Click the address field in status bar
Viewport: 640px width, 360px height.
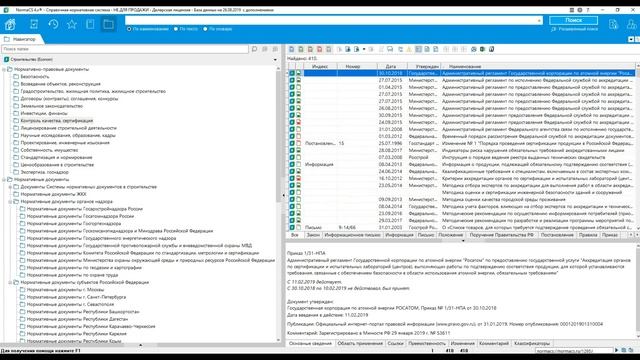coord(573,351)
